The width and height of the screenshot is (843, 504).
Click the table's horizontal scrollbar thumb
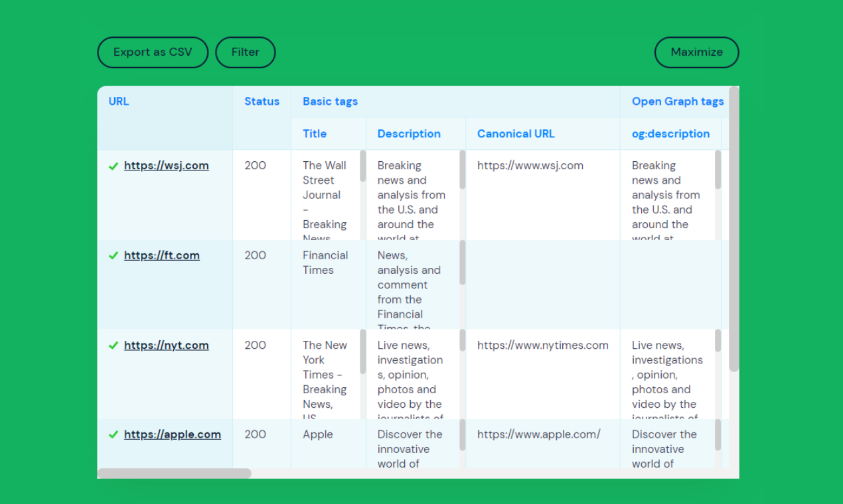(175, 473)
